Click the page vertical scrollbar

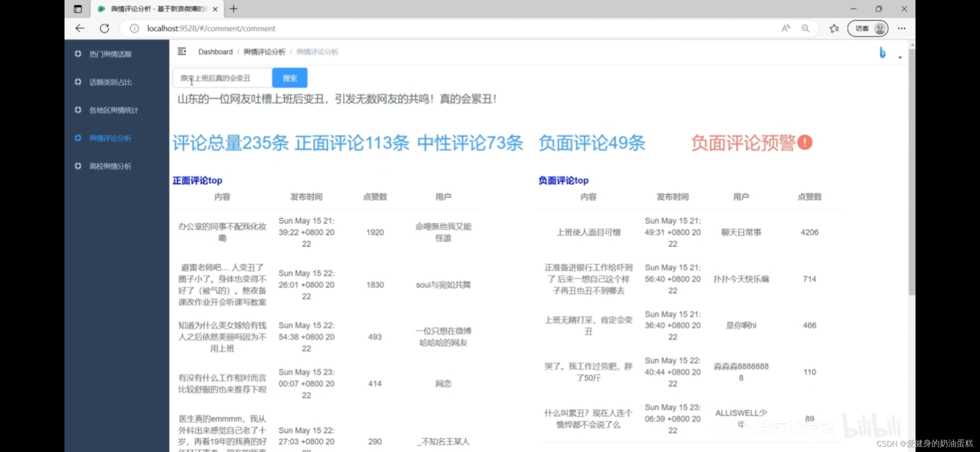912,172
